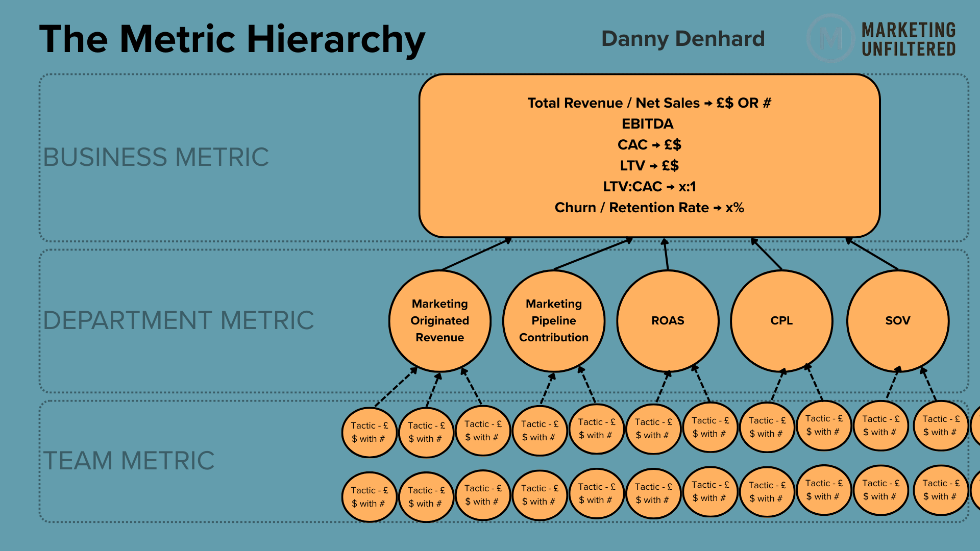The height and width of the screenshot is (551, 980).
Task: Click the TEAM METRIC row label
Action: tap(129, 461)
